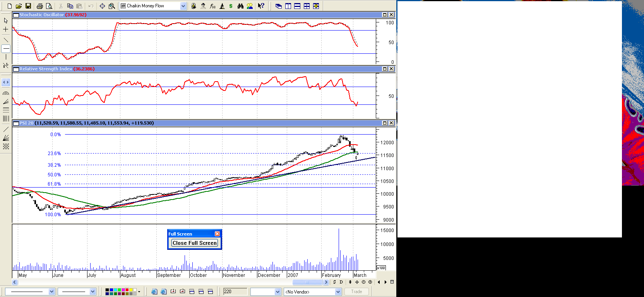Screen dimensions: 644x297
Task: Expand the color palette dropdown arrow
Action: click(x=139, y=292)
